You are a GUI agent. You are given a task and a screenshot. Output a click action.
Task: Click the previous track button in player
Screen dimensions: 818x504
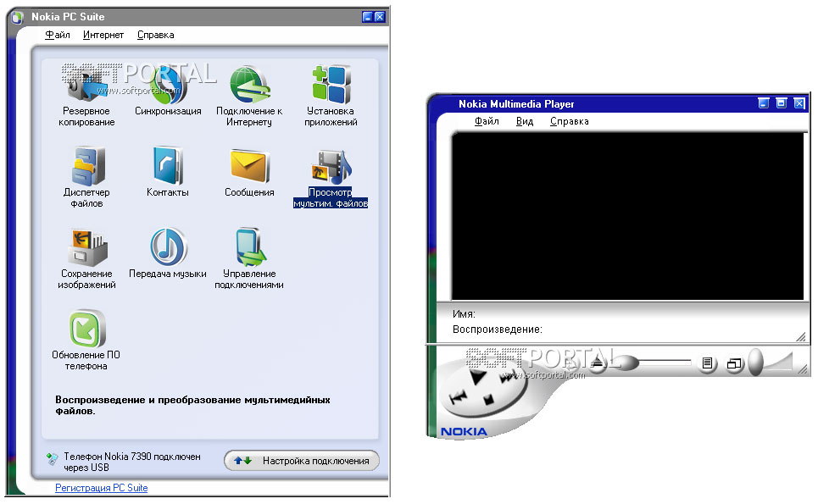point(458,397)
